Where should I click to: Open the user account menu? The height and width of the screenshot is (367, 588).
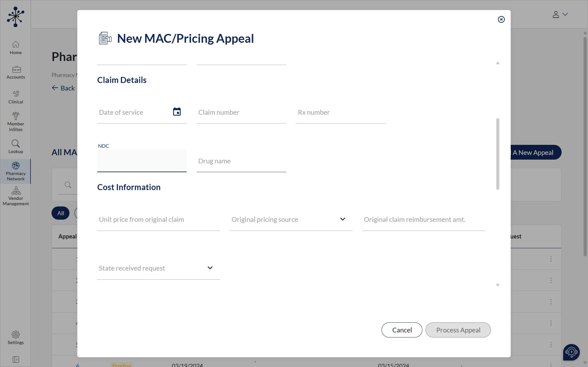pyautogui.click(x=560, y=14)
